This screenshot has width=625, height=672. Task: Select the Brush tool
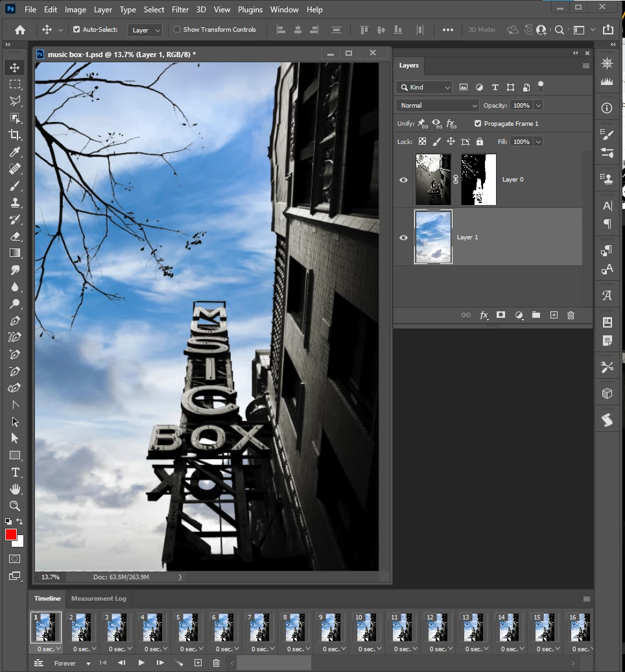click(14, 186)
